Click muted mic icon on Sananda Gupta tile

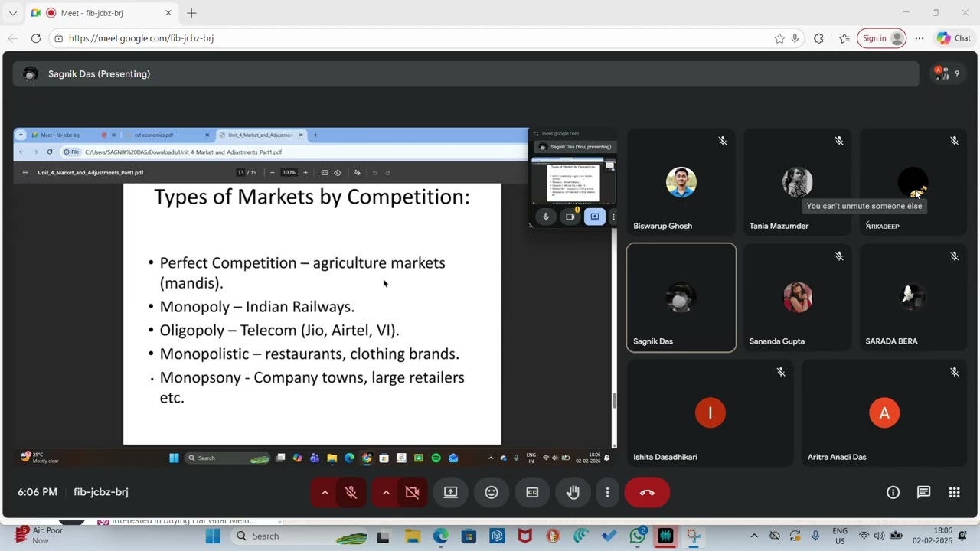point(839,256)
